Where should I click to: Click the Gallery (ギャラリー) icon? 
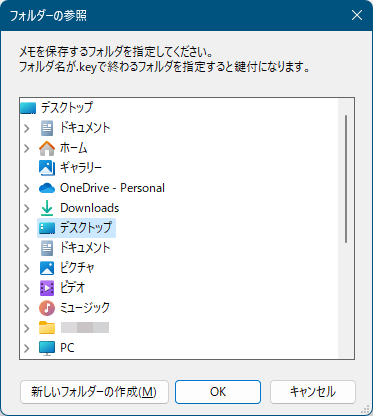click(x=47, y=168)
